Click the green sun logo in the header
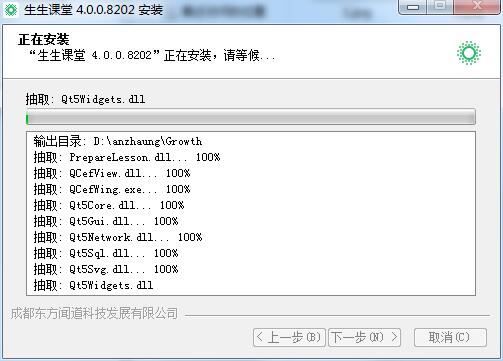This screenshot has width=503, height=361. pos(469,53)
